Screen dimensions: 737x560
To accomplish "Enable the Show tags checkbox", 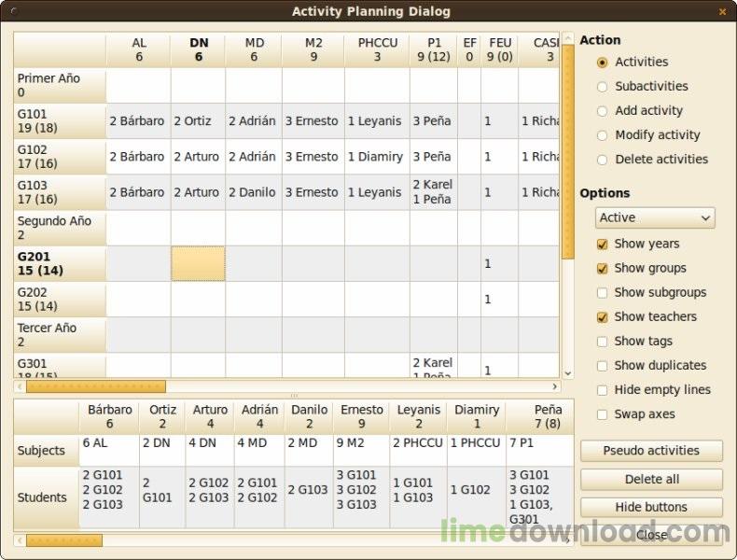I will tap(602, 342).
